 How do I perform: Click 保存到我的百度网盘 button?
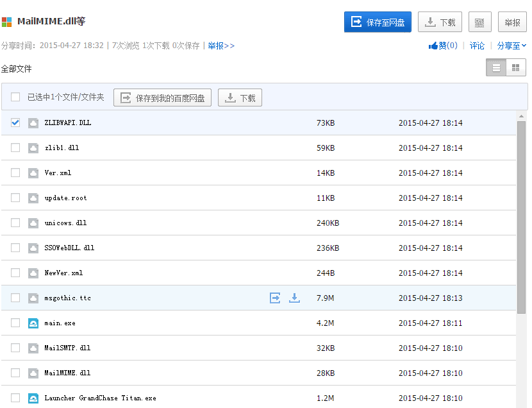(163, 98)
